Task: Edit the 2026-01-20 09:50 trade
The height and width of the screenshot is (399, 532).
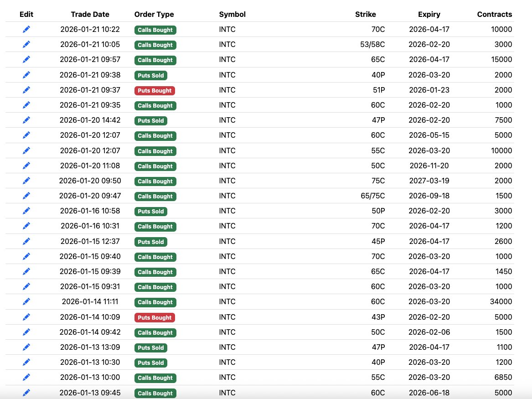Action: 26,181
